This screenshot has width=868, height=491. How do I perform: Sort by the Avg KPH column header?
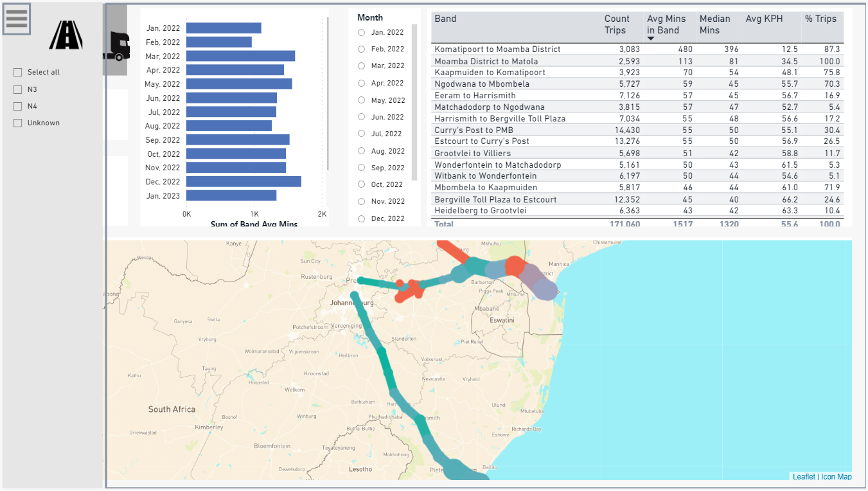click(764, 19)
